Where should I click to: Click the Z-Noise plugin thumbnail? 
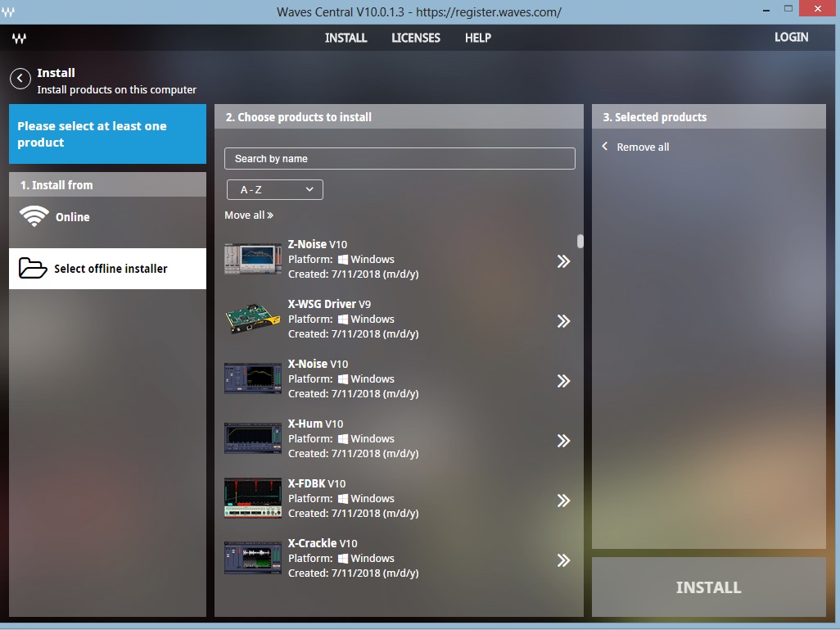pos(253,258)
